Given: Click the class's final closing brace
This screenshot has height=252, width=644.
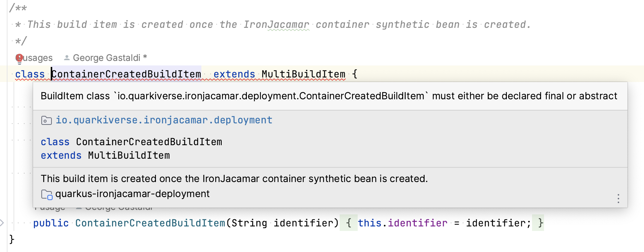Looking at the screenshot, I should pos(12,239).
